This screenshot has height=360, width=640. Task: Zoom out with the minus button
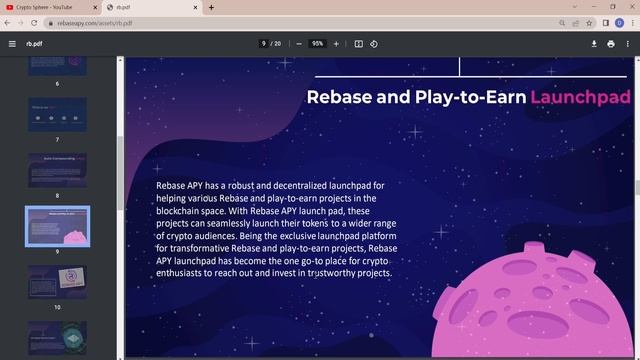coord(299,44)
